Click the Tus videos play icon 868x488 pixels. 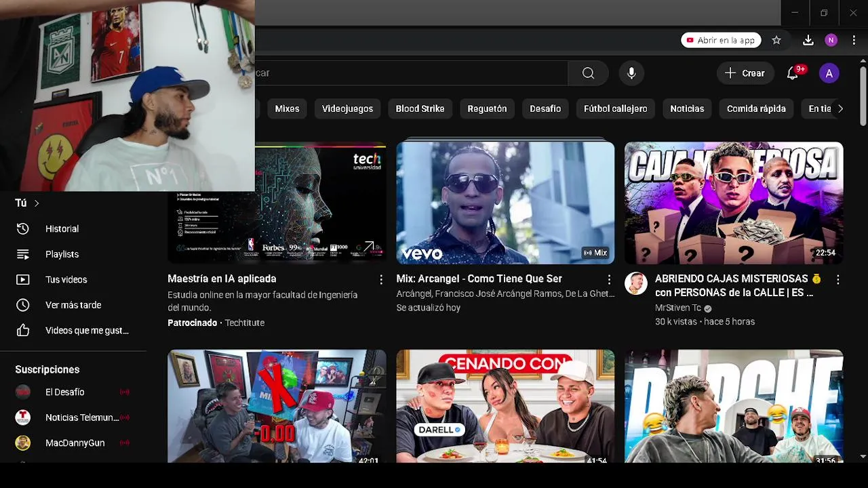pos(23,280)
